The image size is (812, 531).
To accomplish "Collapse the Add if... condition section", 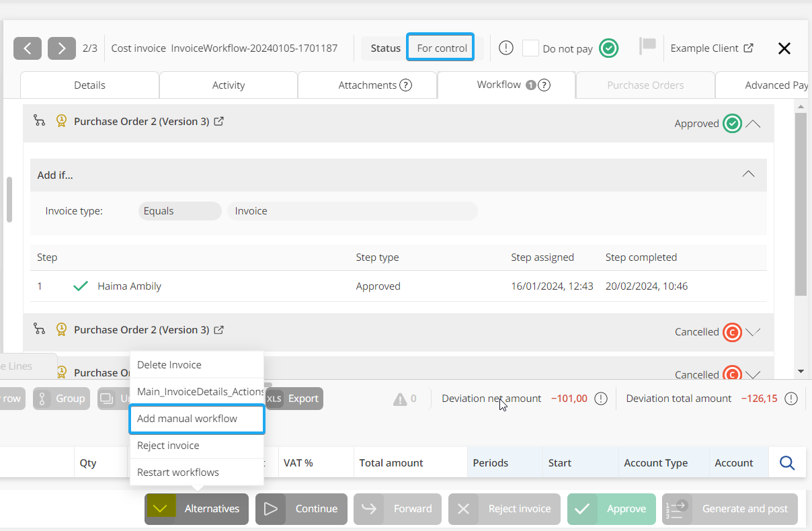I will 748,174.
